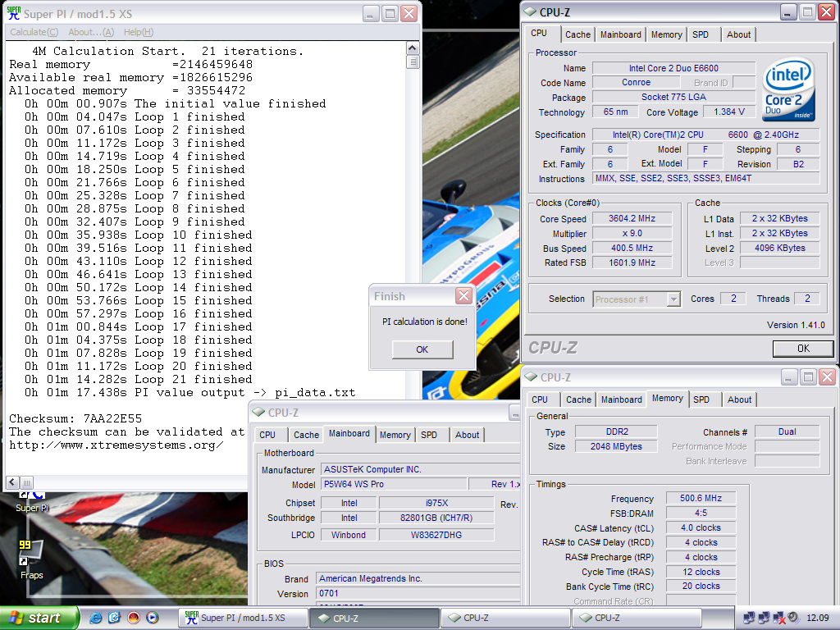Click the motherboard Model field "P5W64 WS Pro"

pyautogui.click(x=394, y=484)
